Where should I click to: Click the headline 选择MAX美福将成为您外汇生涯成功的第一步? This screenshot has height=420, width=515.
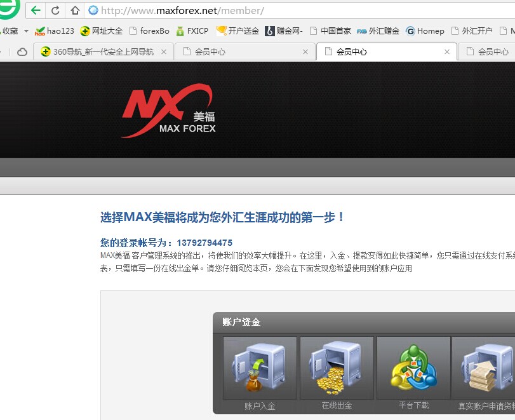[222, 217]
